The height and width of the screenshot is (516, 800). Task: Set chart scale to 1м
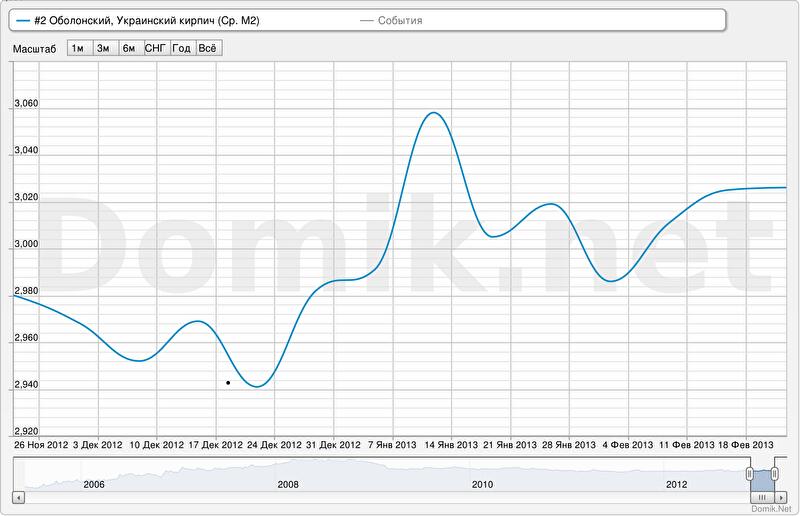point(78,48)
